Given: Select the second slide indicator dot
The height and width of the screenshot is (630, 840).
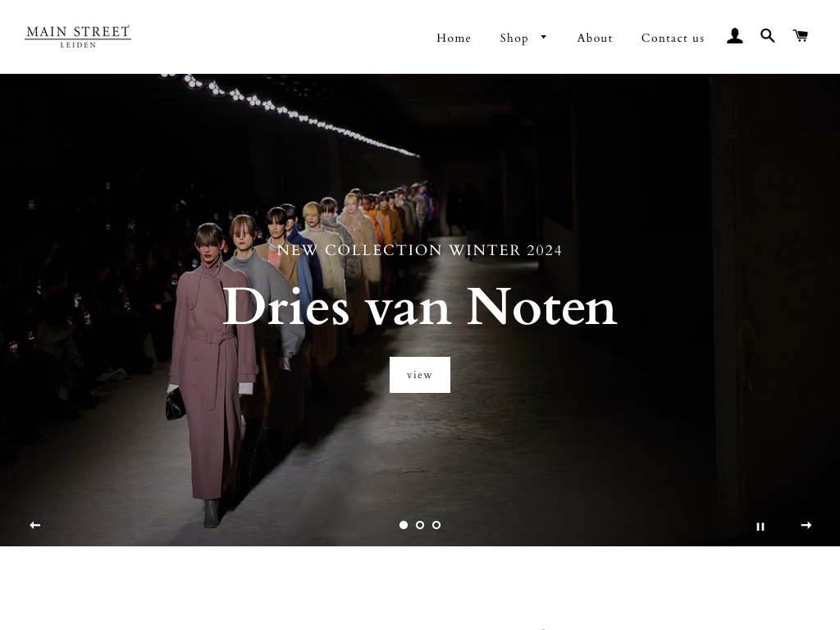Looking at the screenshot, I should click(x=420, y=525).
